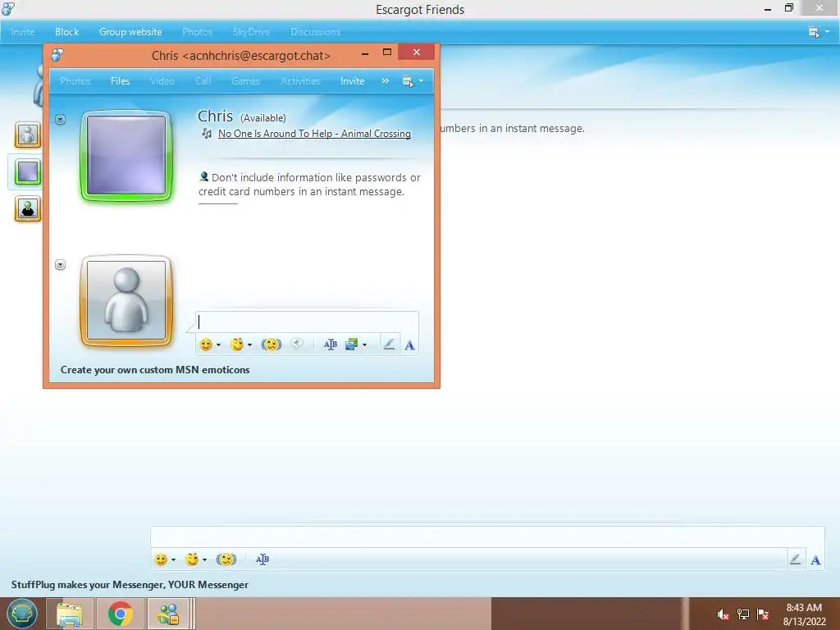Open dropdown arrow next to winks button in Chris chat
Image resolution: width=840 pixels, height=630 pixels.
[249, 345]
